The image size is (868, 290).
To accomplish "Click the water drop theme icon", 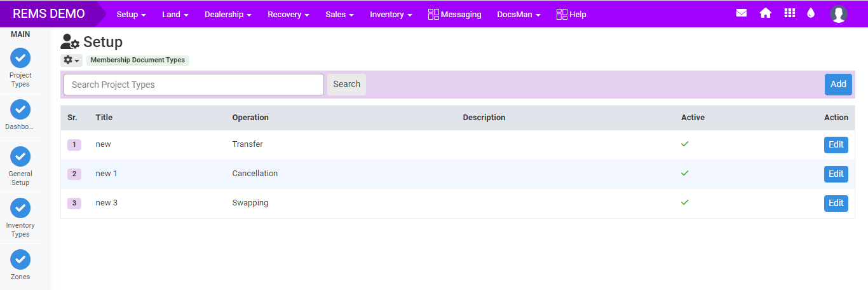I will 810,13.
